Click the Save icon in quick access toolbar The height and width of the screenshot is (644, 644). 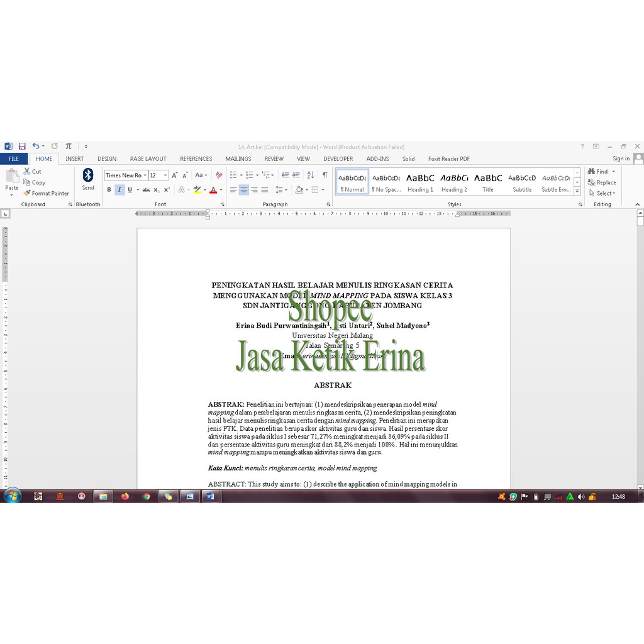coord(22,146)
